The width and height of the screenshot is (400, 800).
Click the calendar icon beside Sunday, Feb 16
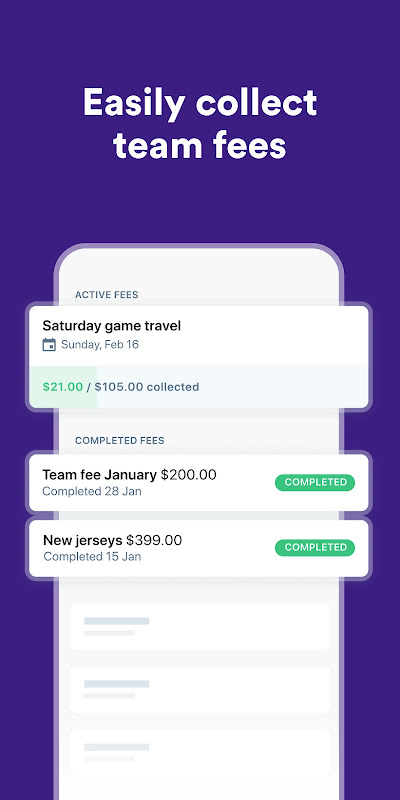point(49,345)
